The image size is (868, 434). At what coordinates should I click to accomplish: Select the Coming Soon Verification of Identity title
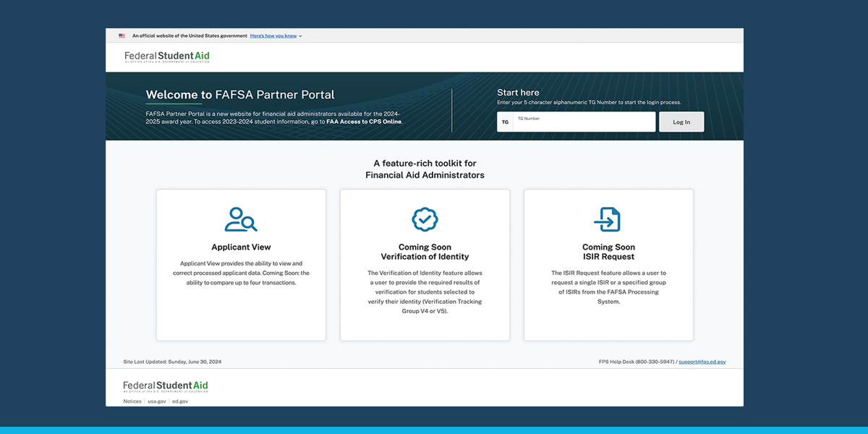[425, 252]
